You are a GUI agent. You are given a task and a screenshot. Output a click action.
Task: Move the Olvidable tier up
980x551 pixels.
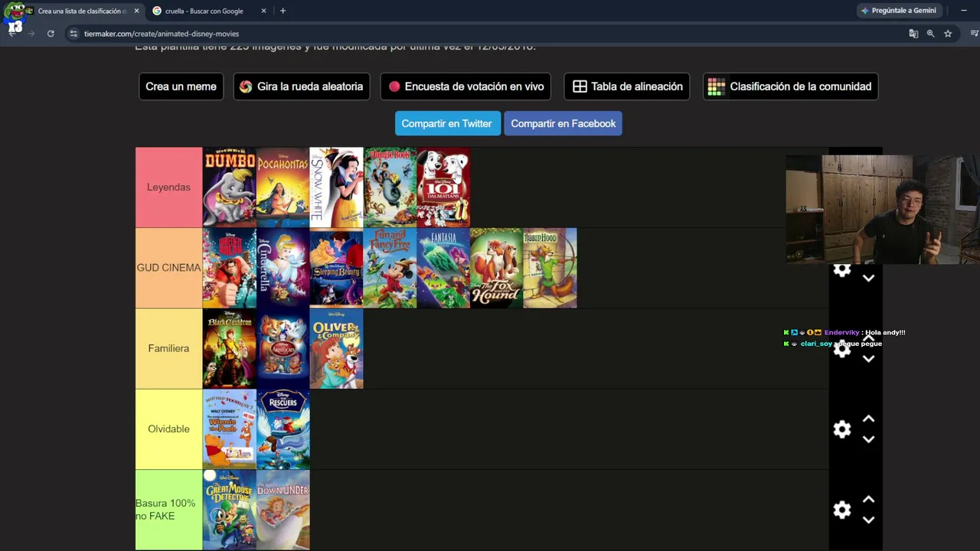point(868,419)
